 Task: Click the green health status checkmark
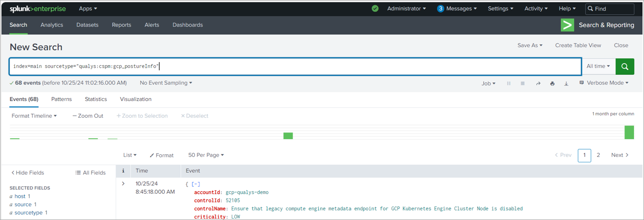tap(375, 8)
